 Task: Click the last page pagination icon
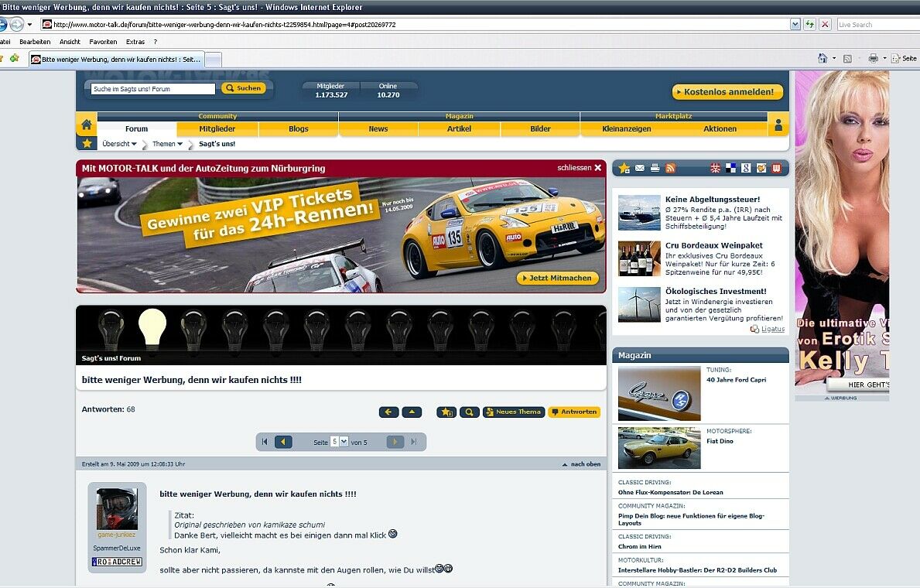click(x=414, y=442)
